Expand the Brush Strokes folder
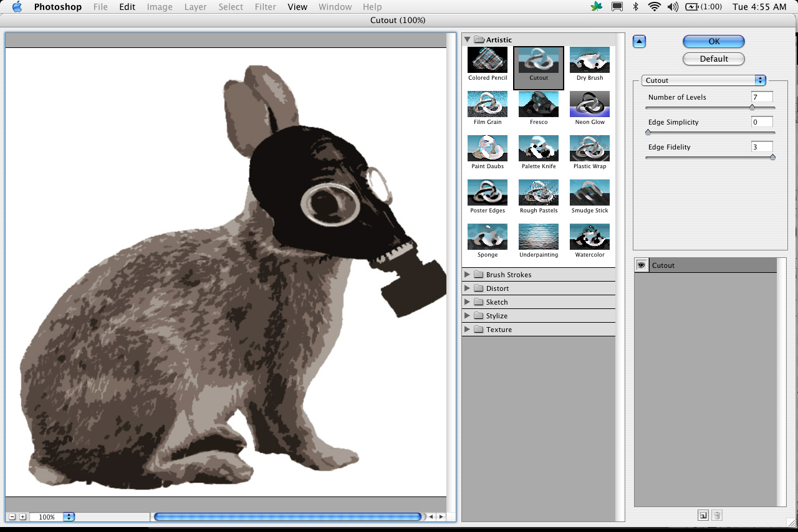This screenshot has height=532, width=798. pos(467,275)
